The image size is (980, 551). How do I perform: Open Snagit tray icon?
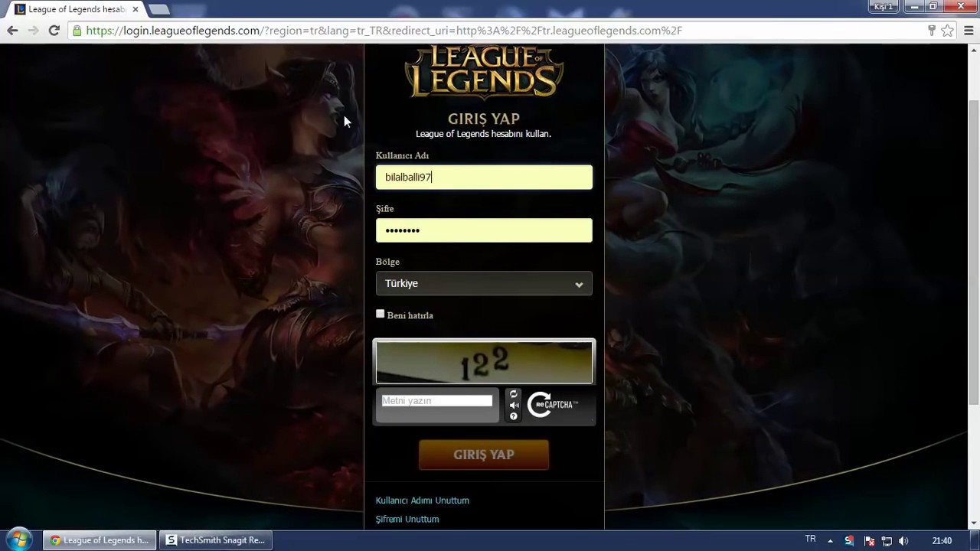[x=849, y=541]
